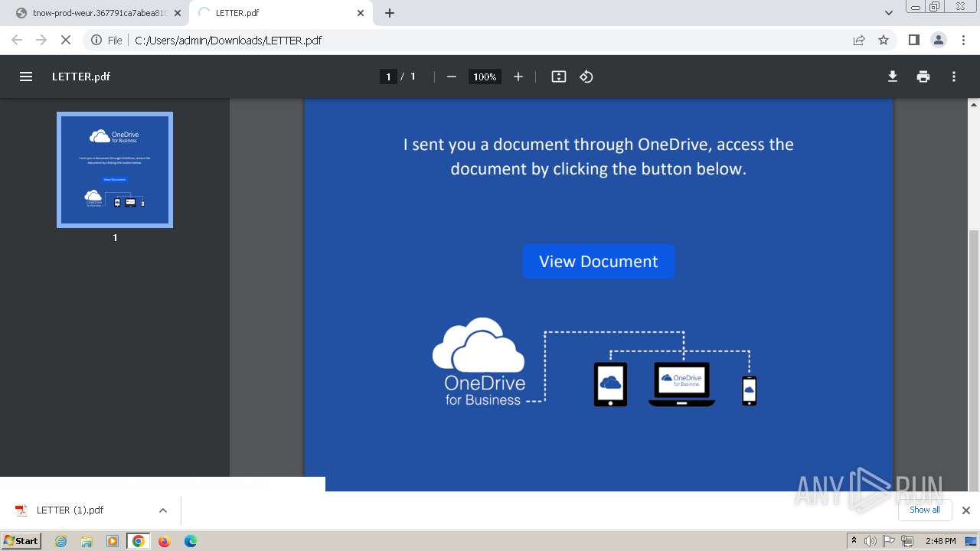The width and height of the screenshot is (980, 551).
Task: Rotate the PDF counterclockwise
Action: point(586,77)
